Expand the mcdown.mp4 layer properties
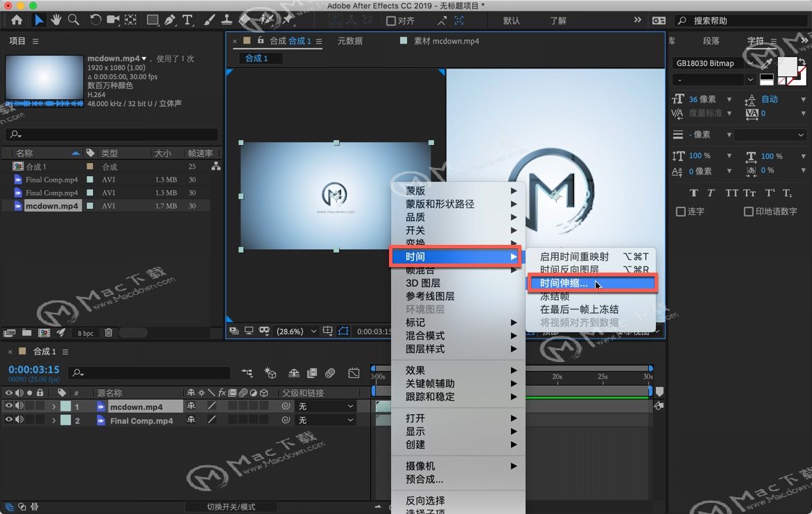This screenshot has width=812, height=514. [53, 406]
